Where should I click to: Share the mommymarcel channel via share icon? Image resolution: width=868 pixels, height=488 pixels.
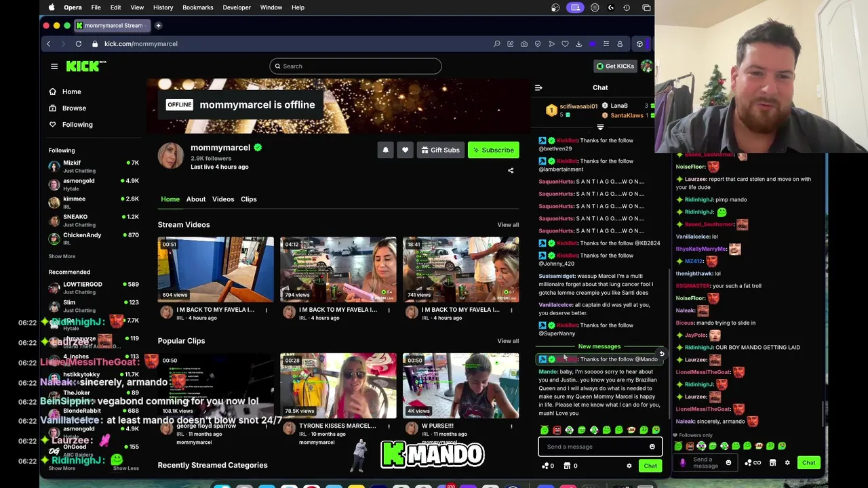[x=511, y=171]
